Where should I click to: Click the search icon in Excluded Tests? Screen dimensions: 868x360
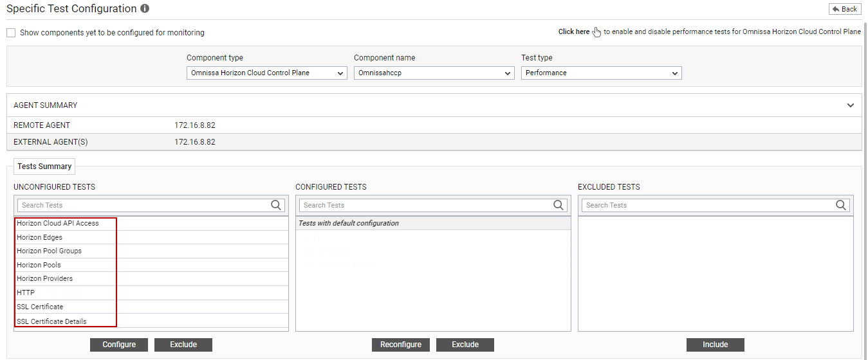click(841, 205)
